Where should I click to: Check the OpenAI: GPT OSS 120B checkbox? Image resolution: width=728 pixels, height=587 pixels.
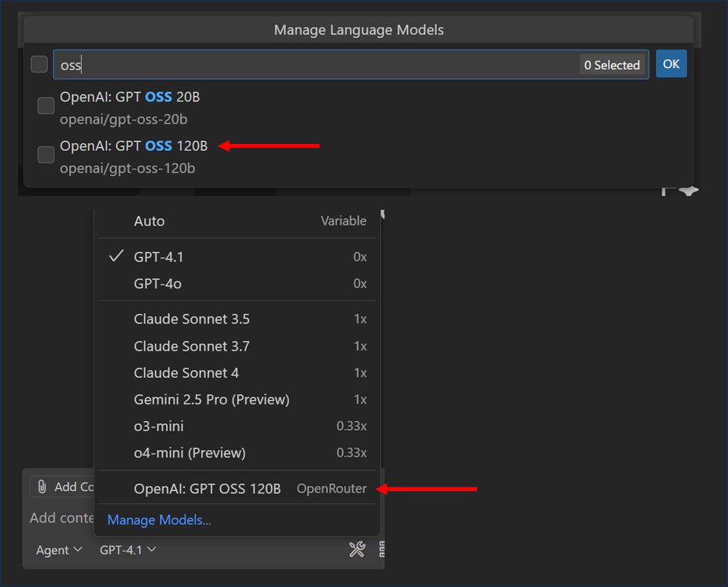tap(45, 154)
